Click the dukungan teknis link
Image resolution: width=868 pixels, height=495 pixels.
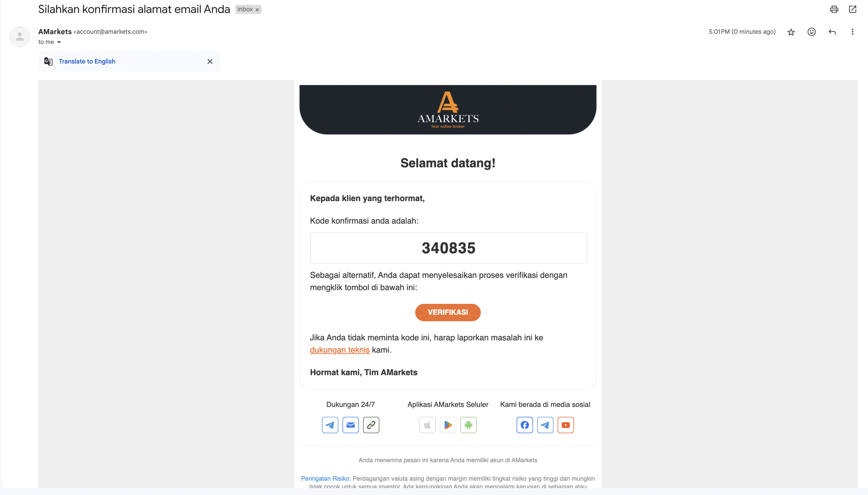pos(339,350)
